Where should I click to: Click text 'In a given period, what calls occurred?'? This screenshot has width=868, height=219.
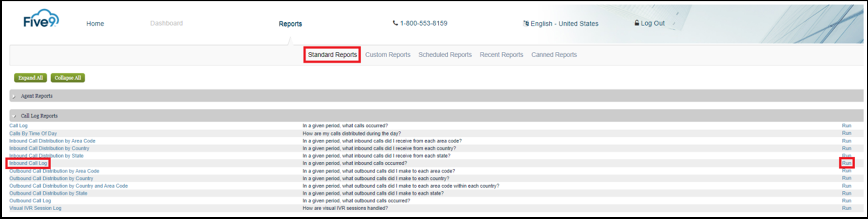pos(345,126)
